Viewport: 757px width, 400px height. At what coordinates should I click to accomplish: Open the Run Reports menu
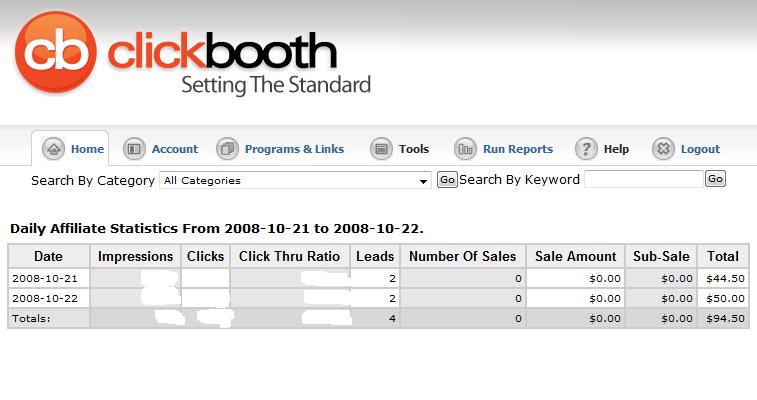[x=517, y=149]
